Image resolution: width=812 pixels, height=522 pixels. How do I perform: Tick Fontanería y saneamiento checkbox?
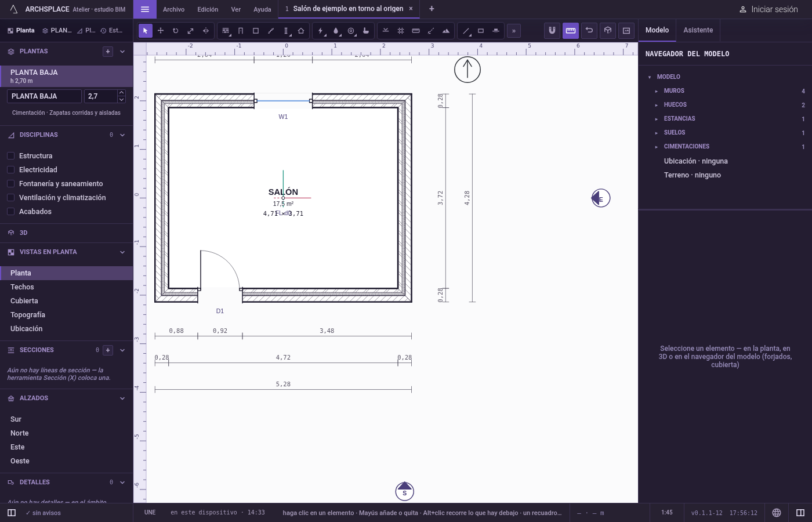(x=10, y=184)
